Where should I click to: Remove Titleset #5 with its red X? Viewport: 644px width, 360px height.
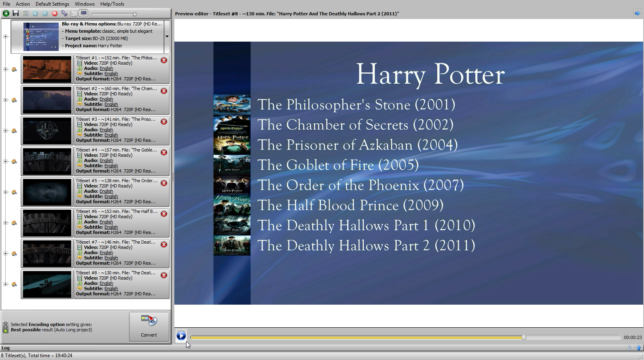[164, 183]
